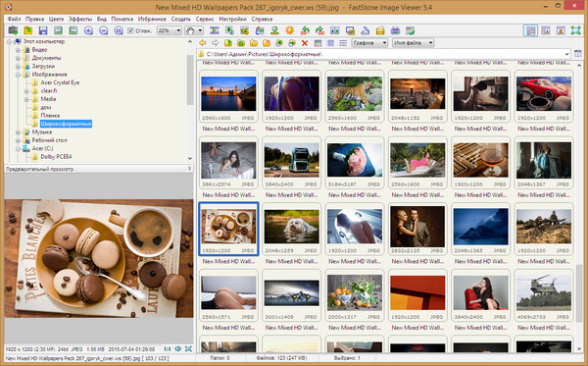Select the white dog in water thumbnail
Viewport: 588px width, 366px height.
point(291,227)
